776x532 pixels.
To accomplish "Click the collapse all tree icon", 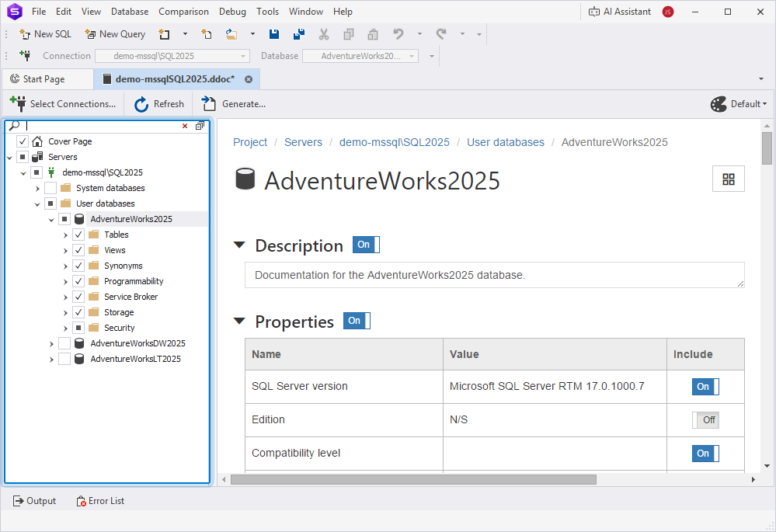I will (x=200, y=126).
